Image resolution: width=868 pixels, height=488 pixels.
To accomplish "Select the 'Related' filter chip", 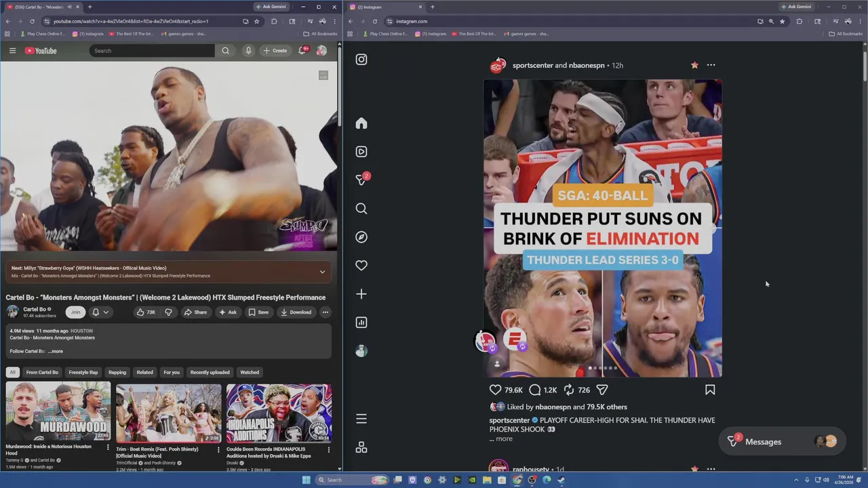I will (x=144, y=372).
